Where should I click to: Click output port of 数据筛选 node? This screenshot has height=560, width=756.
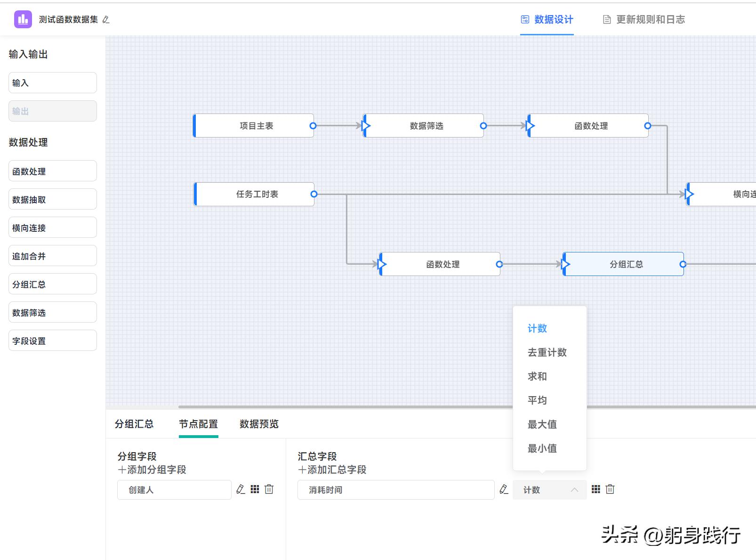483,126
